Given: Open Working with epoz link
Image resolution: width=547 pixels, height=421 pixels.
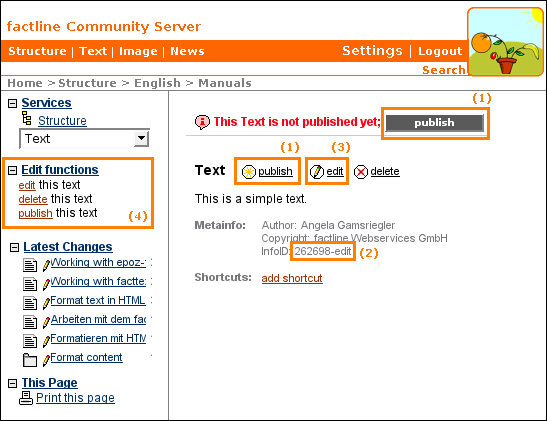Looking at the screenshot, I should tap(98, 262).
